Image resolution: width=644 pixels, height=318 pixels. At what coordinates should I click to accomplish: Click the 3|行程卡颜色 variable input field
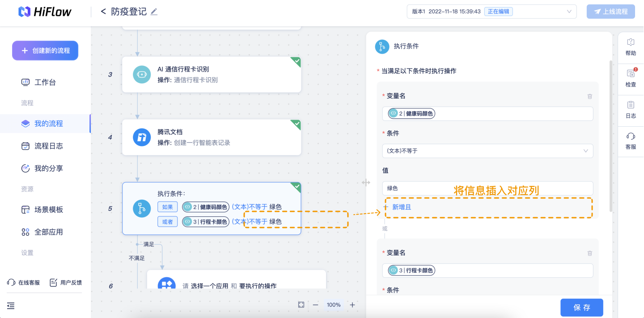487,271
